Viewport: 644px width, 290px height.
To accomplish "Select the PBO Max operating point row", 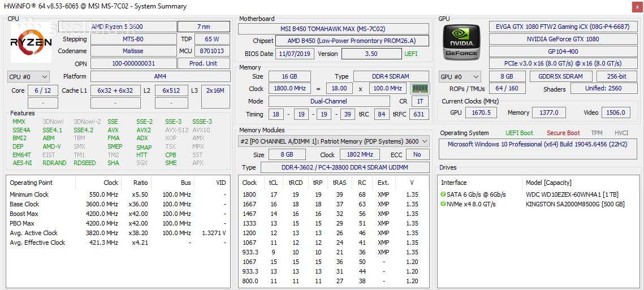I will pos(118,223).
